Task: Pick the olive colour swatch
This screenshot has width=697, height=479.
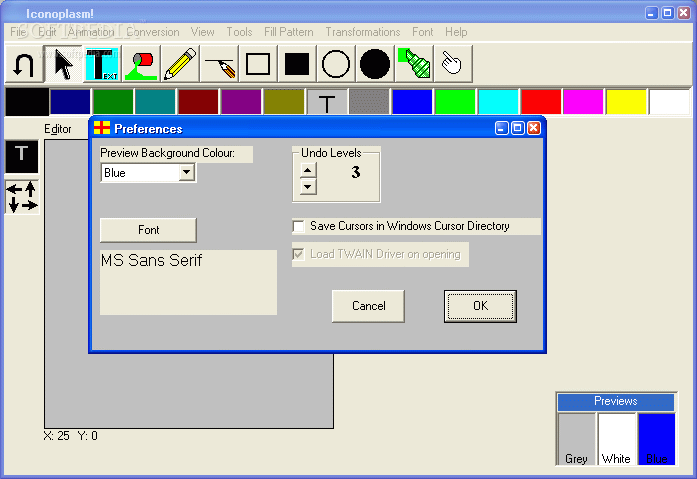Action: 284,102
